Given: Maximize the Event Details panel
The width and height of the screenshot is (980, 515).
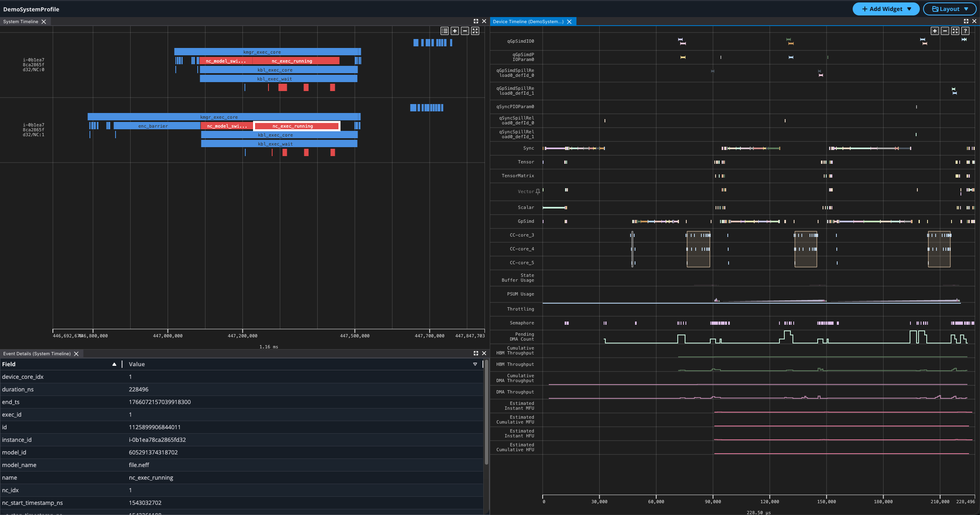Looking at the screenshot, I should 476,353.
